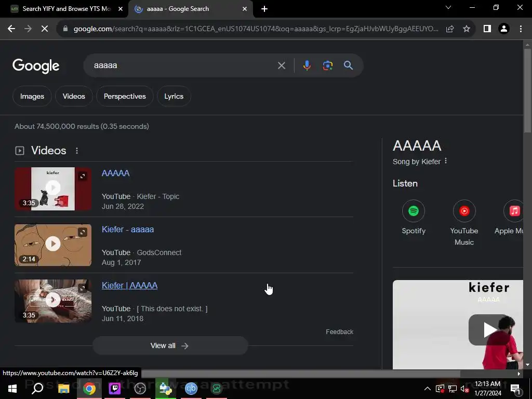
Task: Submit search with magnifier icon
Action: coord(349,65)
